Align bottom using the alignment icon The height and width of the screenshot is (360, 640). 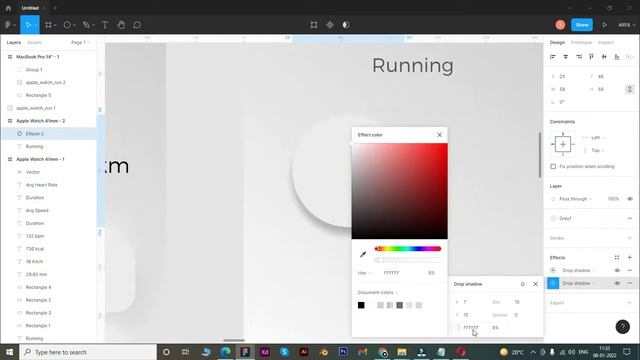(617, 57)
